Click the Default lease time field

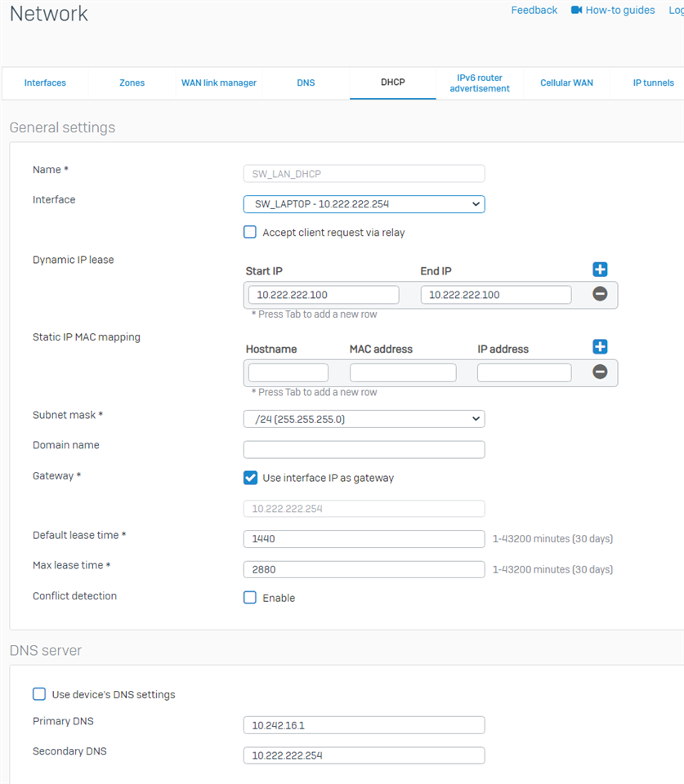click(364, 539)
